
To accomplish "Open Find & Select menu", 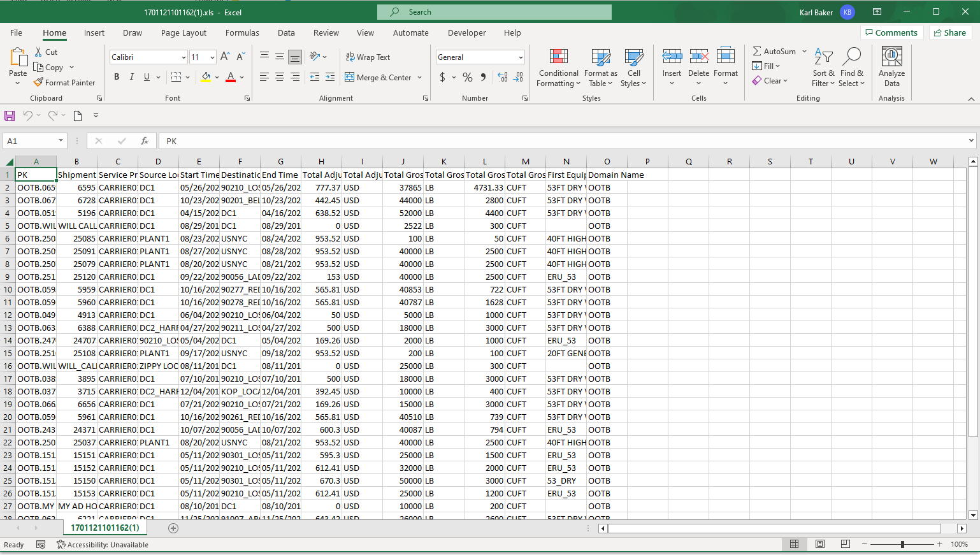I will click(x=851, y=67).
